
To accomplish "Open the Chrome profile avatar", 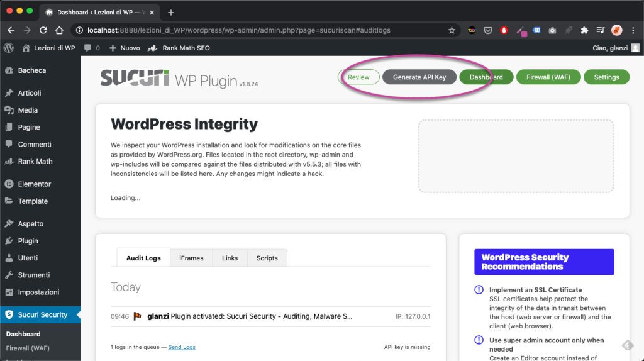I will [x=617, y=30].
